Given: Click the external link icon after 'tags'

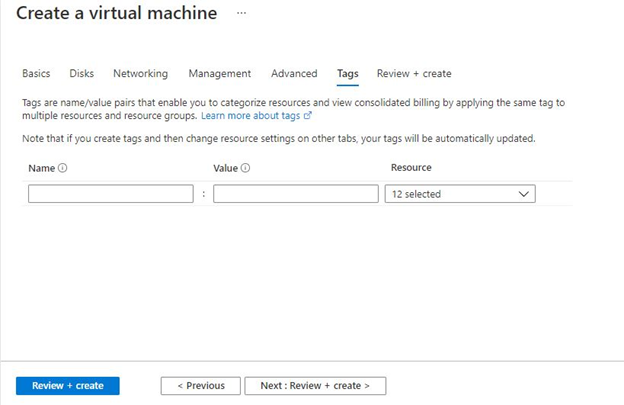Looking at the screenshot, I should (x=308, y=116).
